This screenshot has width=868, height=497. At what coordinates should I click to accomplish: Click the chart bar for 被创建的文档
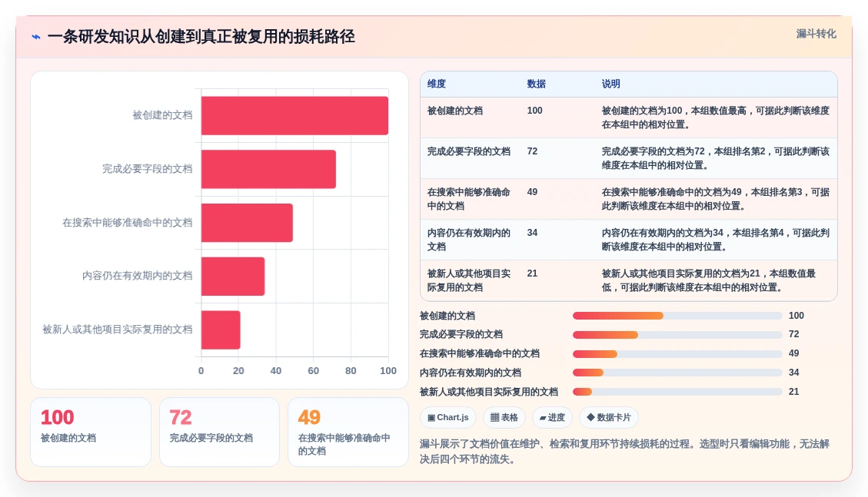point(294,115)
